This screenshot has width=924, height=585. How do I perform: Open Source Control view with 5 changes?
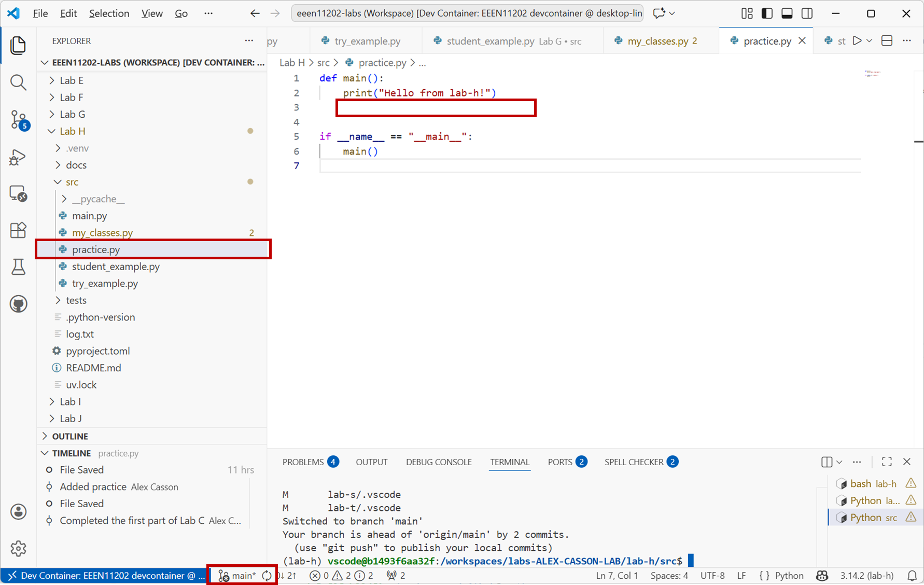tap(18, 120)
